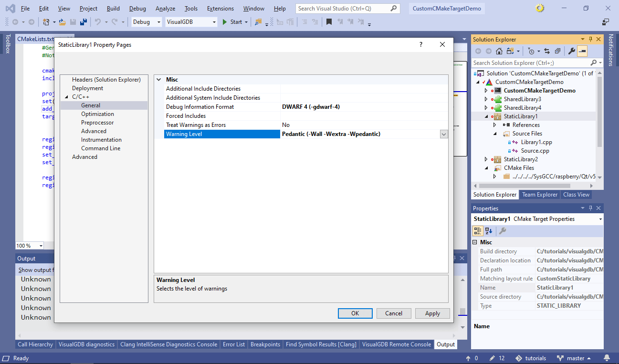This screenshot has width=619, height=364.
Task: Click OK in the Property Pages dialog
Action: pyautogui.click(x=355, y=313)
